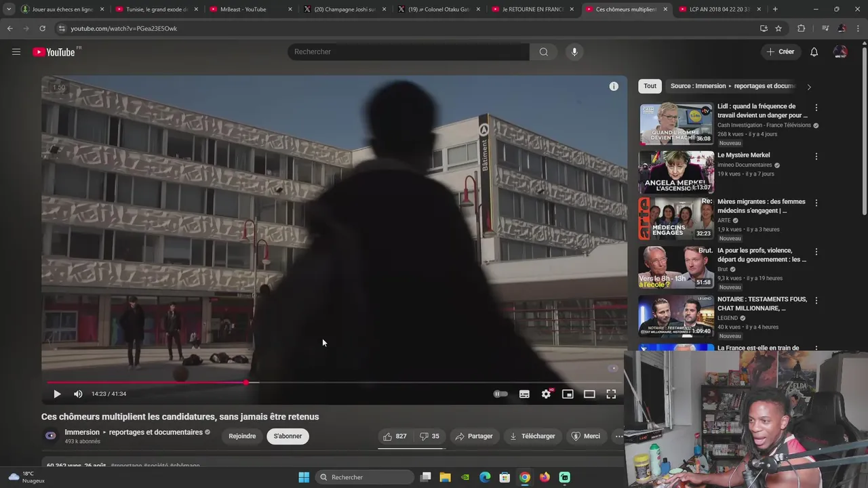Dislike the video (35)

pos(429,436)
